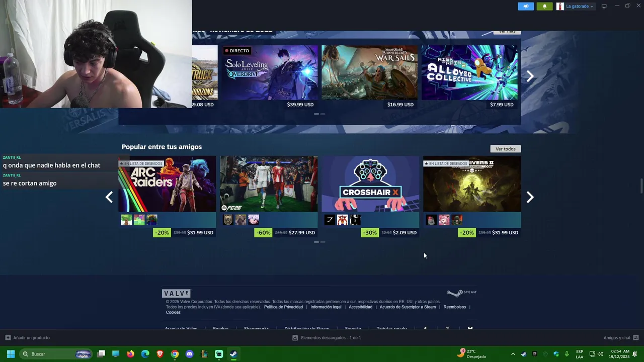
Task: Open Risk of Rain 2 Alloyed Collective card
Action: (x=469, y=73)
